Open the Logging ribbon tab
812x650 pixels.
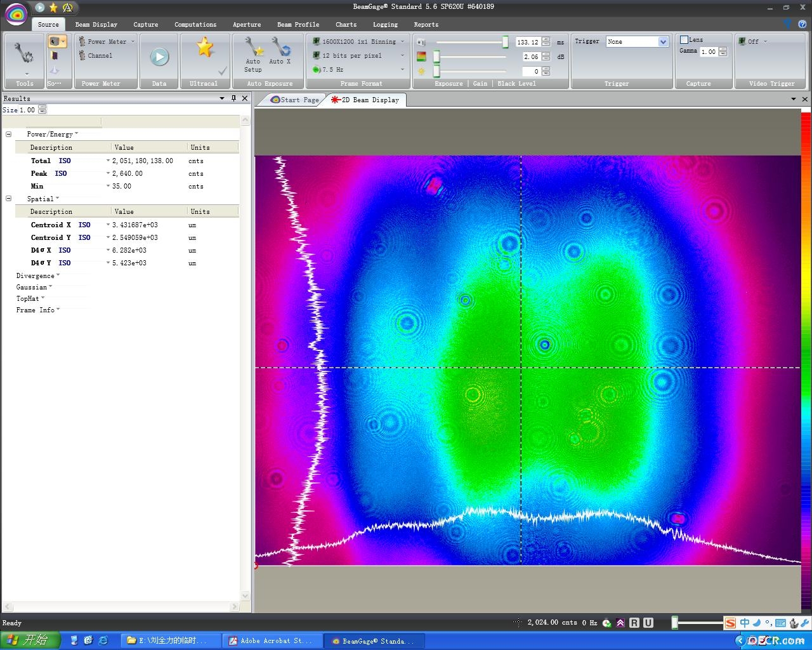(385, 24)
